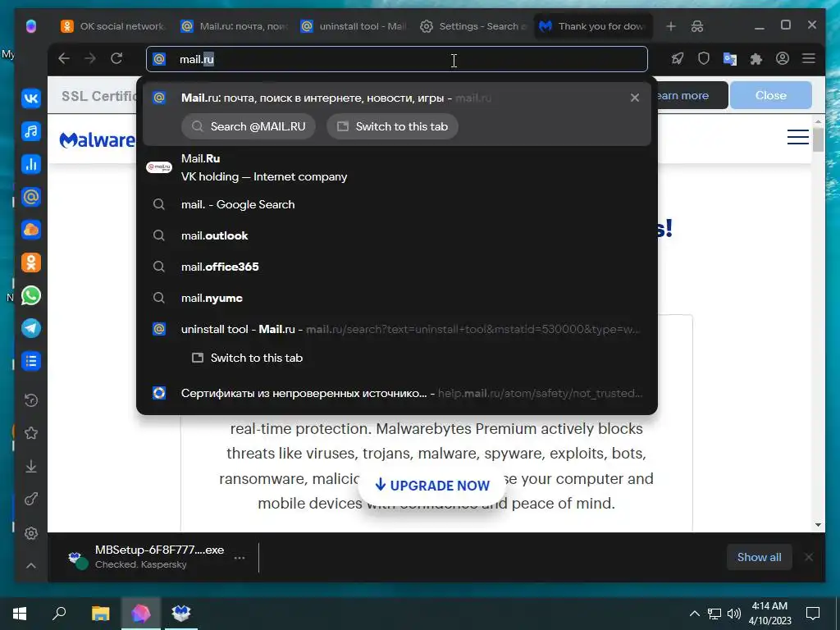Open browsing history icon in sidebar

(x=31, y=400)
